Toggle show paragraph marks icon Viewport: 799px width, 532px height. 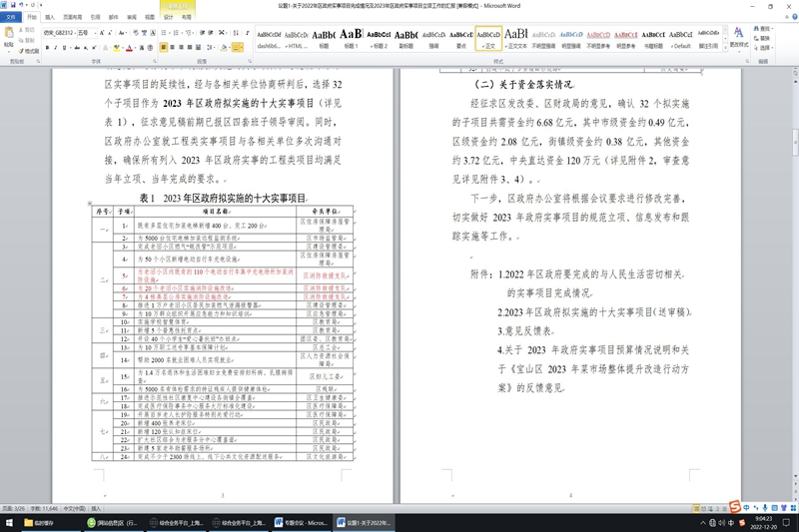[x=247, y=33]
